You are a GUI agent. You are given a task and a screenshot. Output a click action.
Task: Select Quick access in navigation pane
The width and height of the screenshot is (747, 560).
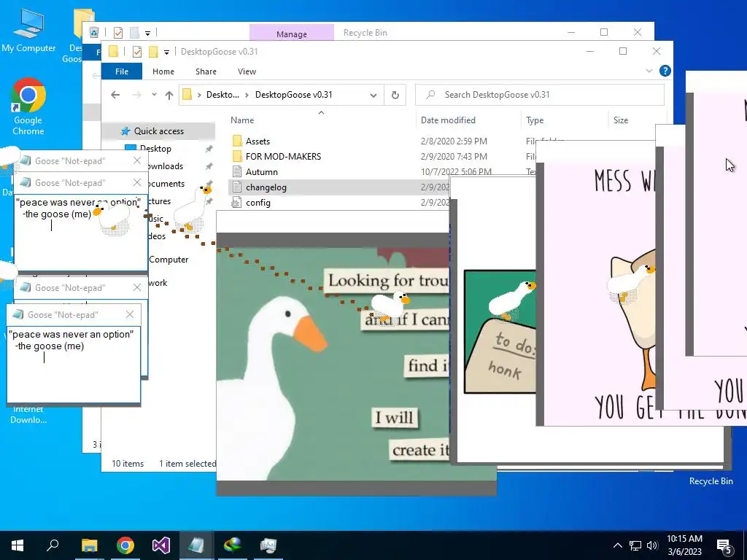click(158, 131)
